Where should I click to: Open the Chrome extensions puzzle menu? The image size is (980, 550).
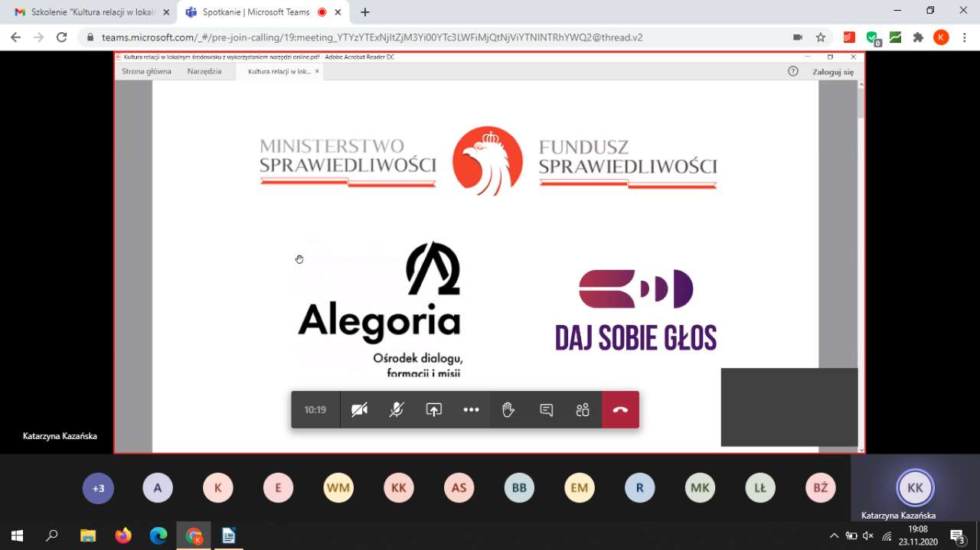pos(918,37)
